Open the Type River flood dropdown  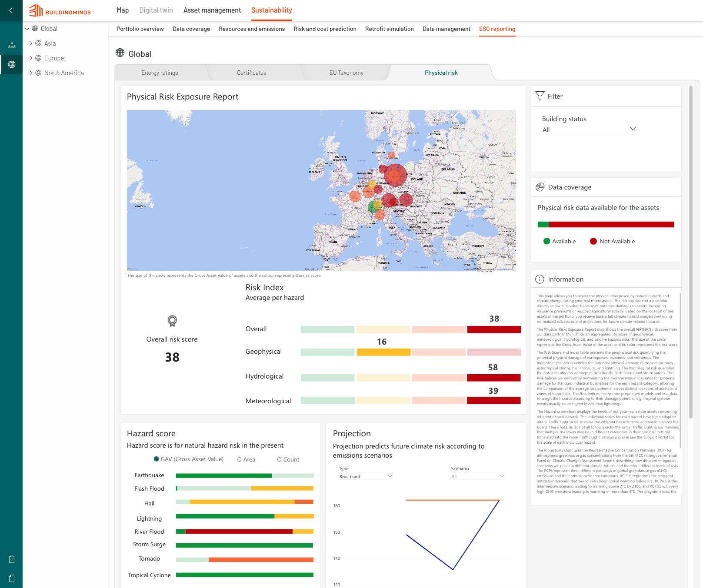coord(366,476)
